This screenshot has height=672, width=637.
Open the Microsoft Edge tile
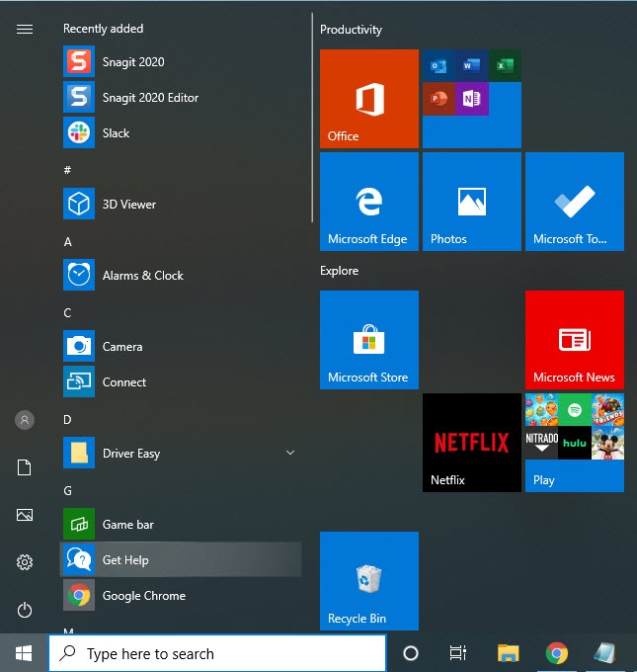(368, 202)
